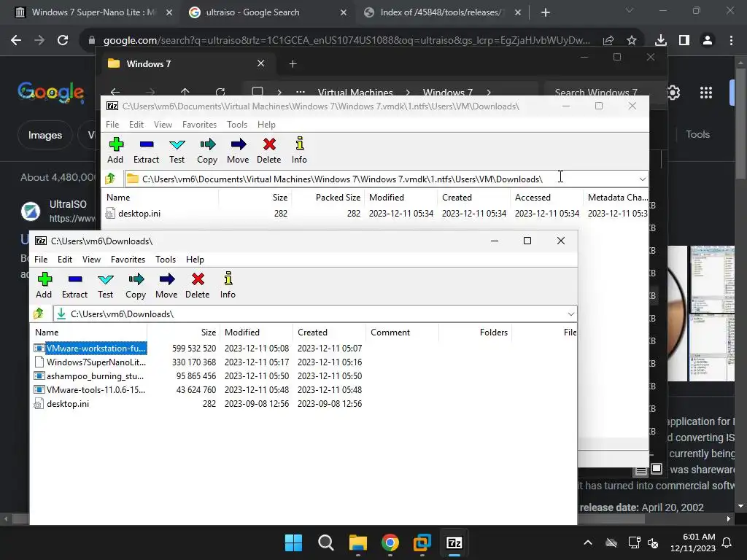Open Edit menu in Downloads 7-Zip window
Viewport: 747px width, 560px height.
pyautogui.click(x=65, y=260)
